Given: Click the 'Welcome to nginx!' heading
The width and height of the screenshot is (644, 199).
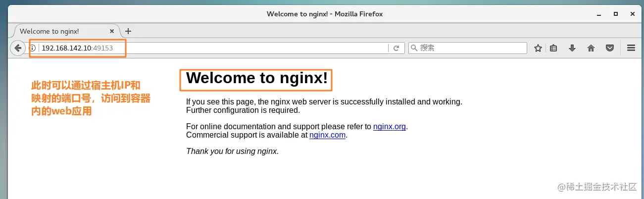Looking at the screenshot, I should click(x=257, y=78).
